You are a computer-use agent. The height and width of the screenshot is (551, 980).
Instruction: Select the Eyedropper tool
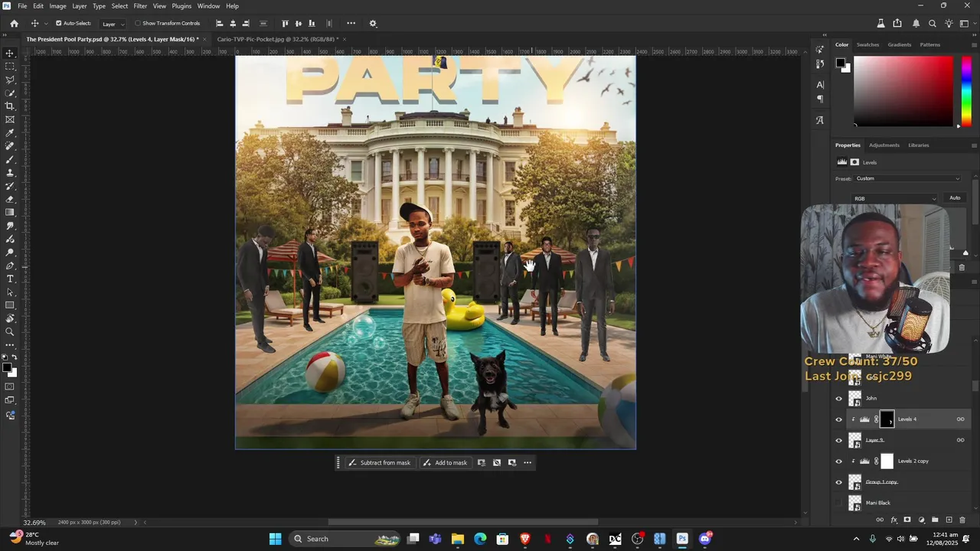(10, 133)
